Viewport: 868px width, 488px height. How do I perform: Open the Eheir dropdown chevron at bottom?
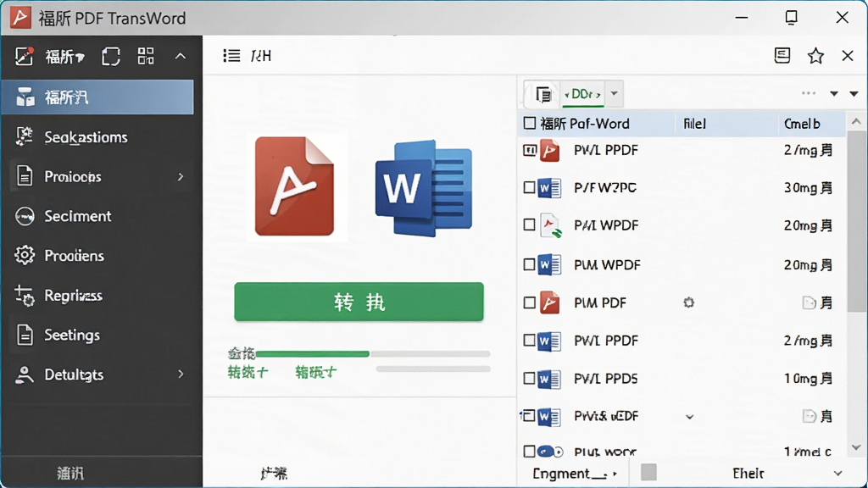tap(837, 474)
